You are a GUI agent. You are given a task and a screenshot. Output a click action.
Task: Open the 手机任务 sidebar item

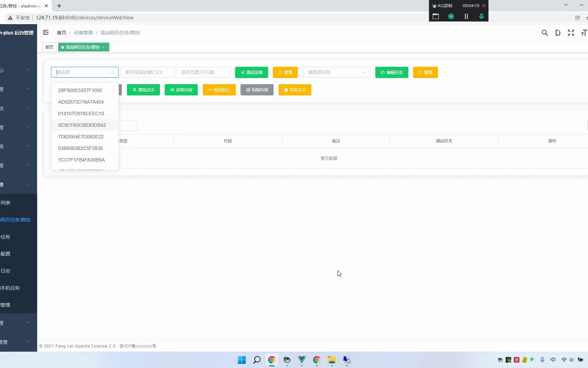(18, 288)
